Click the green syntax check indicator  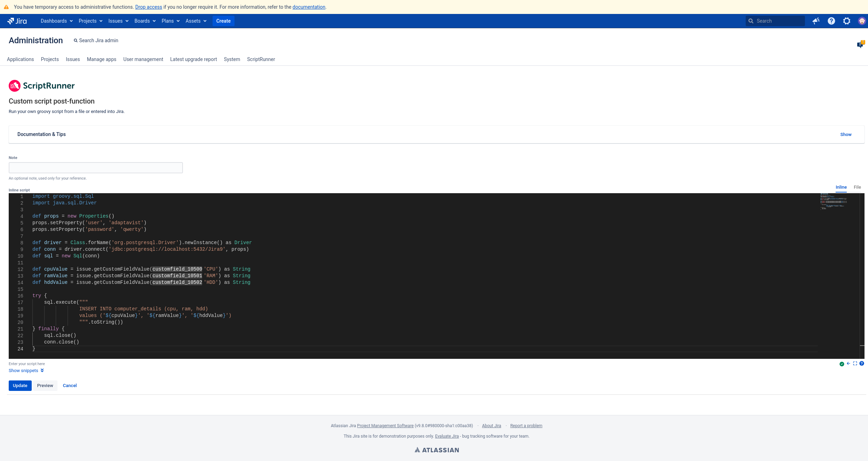842,363
